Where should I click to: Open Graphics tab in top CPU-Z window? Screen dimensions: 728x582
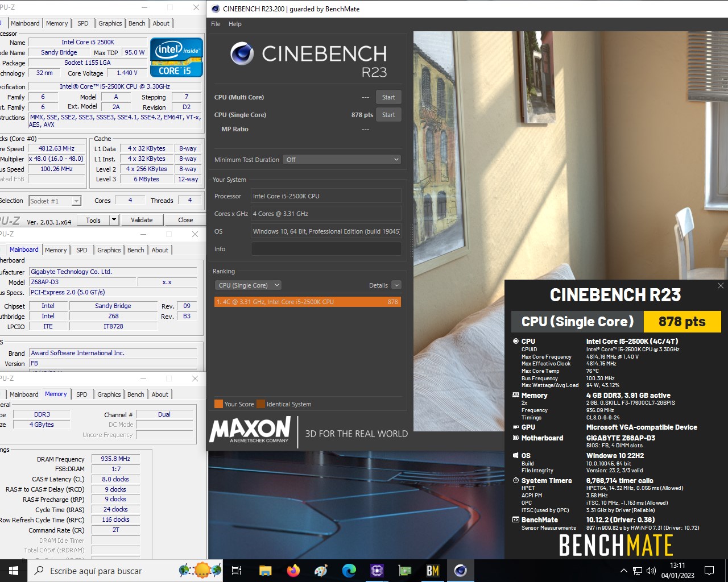coord(110,23)
